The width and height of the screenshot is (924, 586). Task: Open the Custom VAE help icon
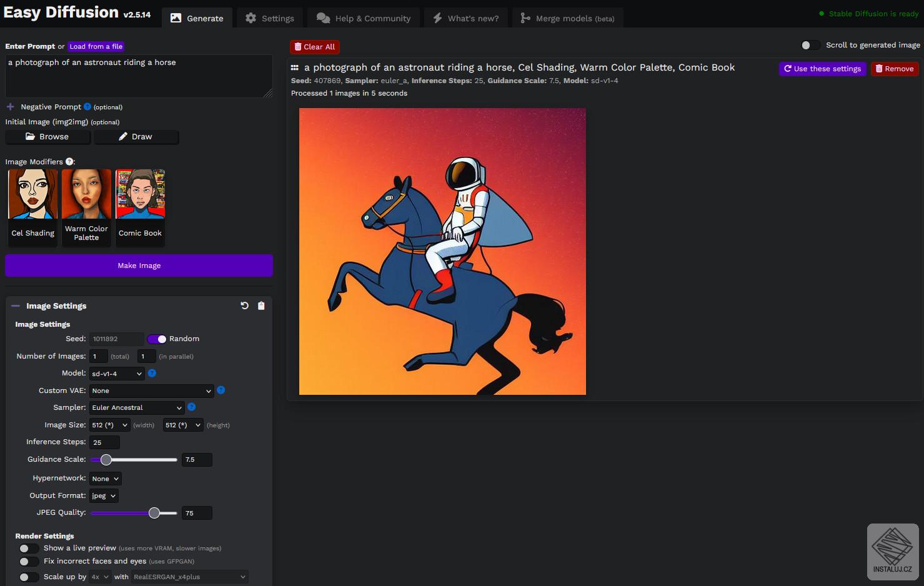point(221,390)
